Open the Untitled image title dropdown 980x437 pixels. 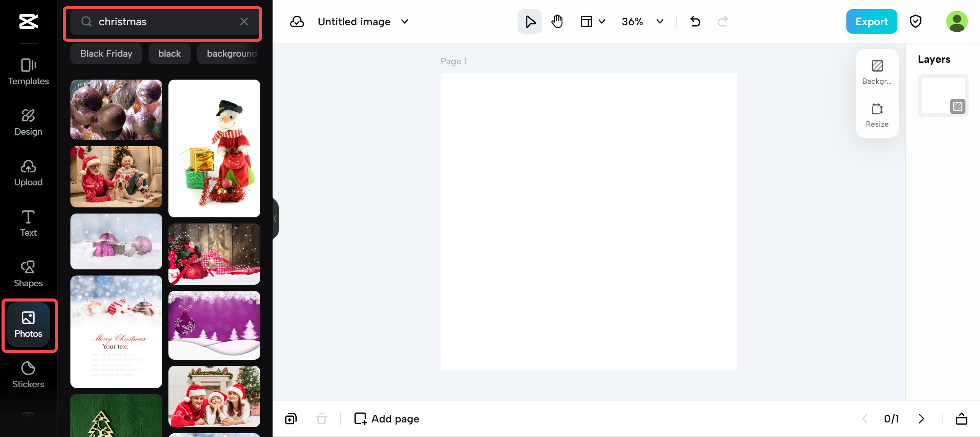pyautogui.click(x=405, y=21)
